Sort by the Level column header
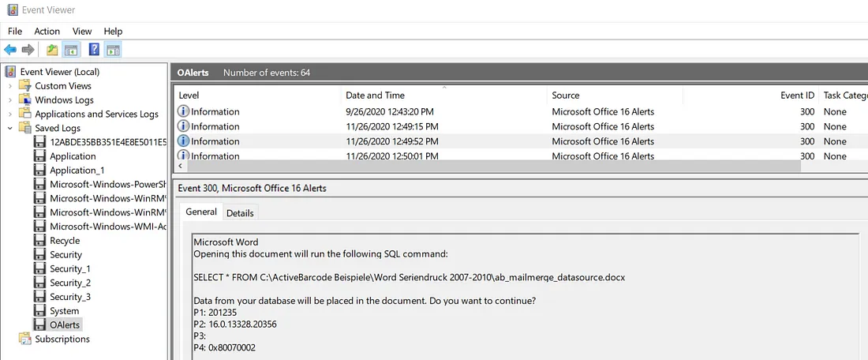 pos(257,96)
